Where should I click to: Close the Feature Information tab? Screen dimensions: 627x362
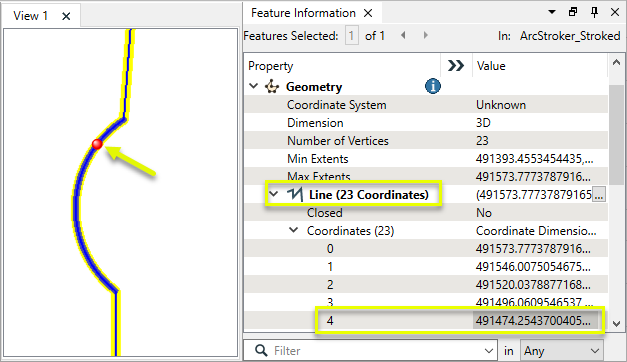tap(368, 13)
